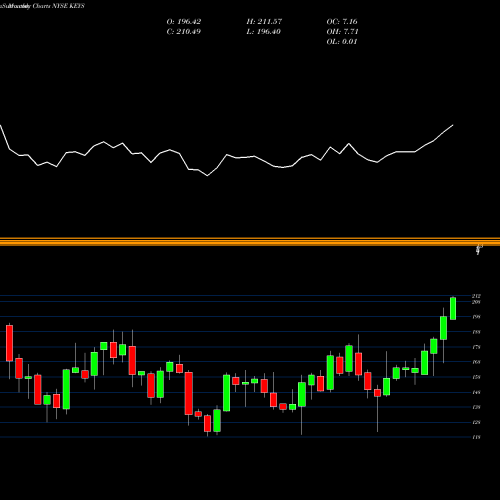Image resolution: width=500 pixels, height=500 pixels.
Task: Select the high value H: 211.57
Action: (x=264, y=22)
